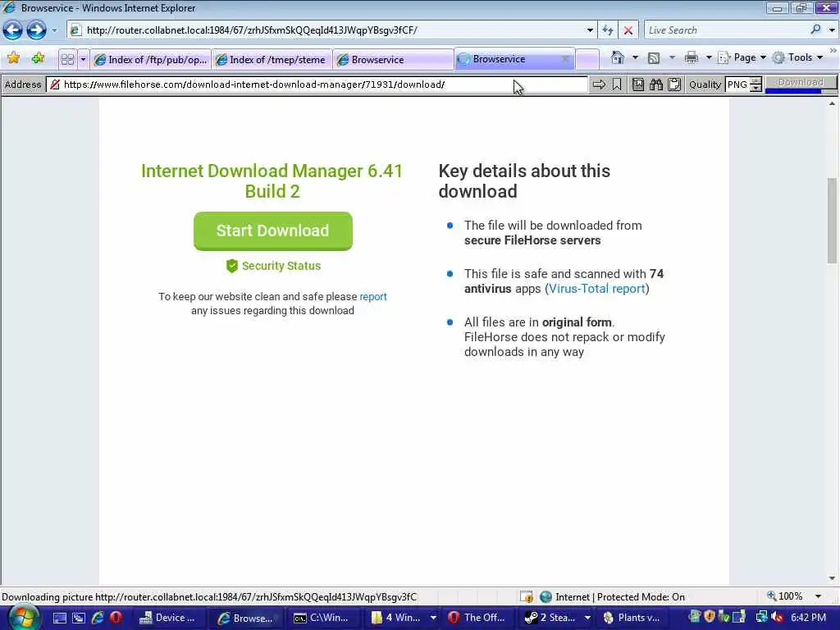Switch to The Off... Opera taskbar button

pyautogui.click(x=477, y=618)
